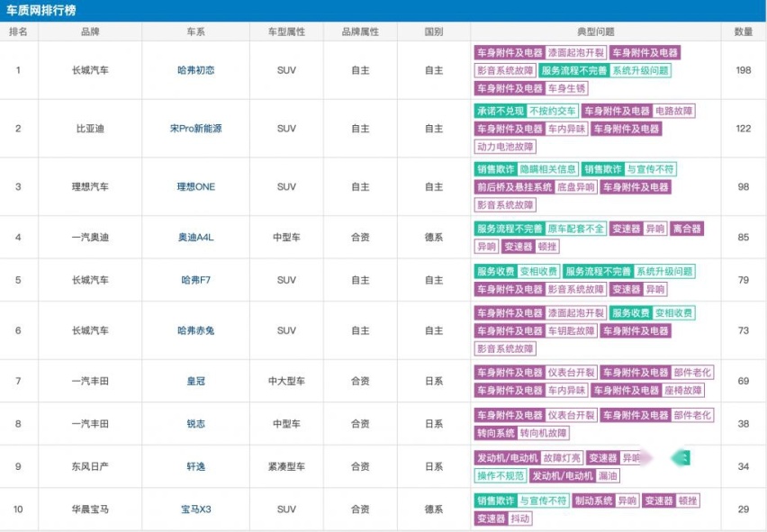Open the 哈弗赤兔 car series link
Screen dimensions: 767x532
point(195,330)
